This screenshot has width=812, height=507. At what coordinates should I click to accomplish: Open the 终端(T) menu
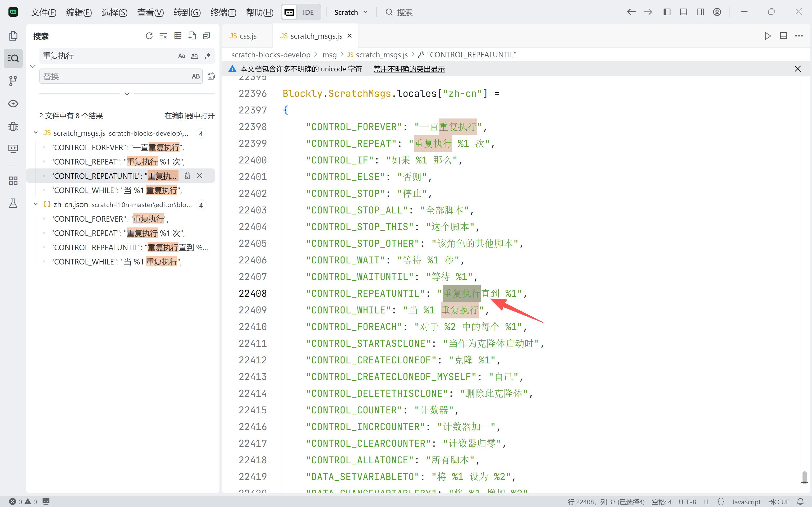point(223,12)
